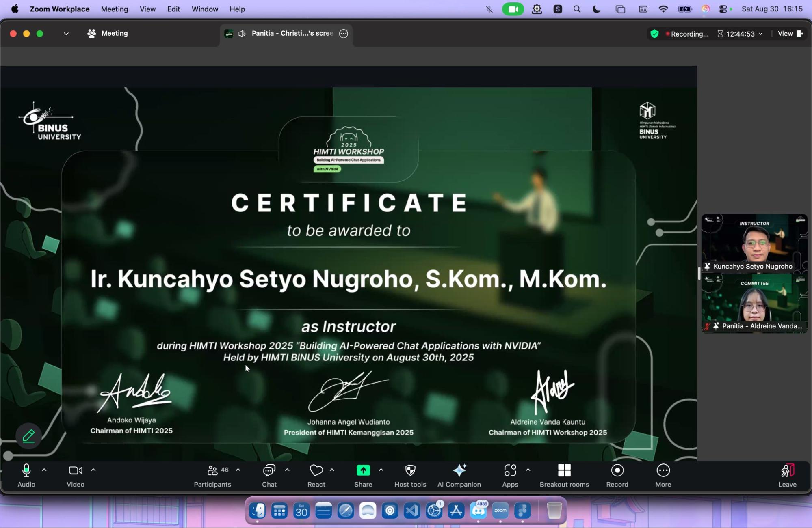
Task: Click the Zoom icon in the Dock
Action: 500,511
